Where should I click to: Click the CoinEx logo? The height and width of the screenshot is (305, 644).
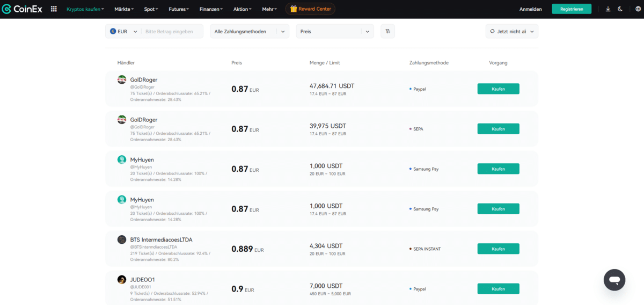click(23, 9)
